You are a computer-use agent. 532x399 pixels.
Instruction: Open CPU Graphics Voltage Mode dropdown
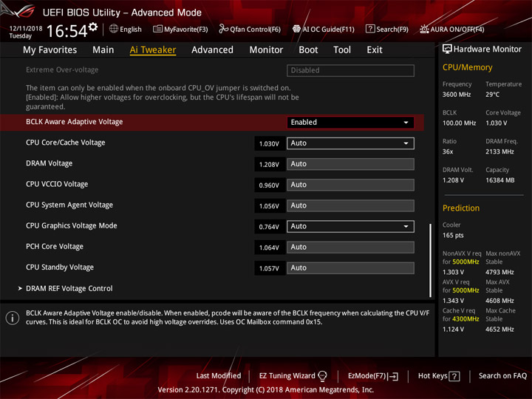point(350,226)
